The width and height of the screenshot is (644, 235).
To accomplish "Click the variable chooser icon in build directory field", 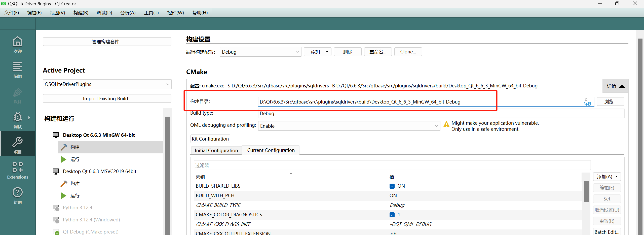I will [x=587, y=102].
